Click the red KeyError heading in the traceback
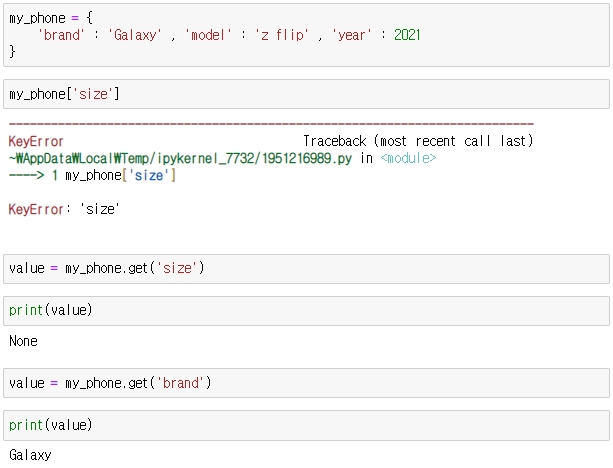This screenshot has width=613, height=468. [x=36, y=141]
